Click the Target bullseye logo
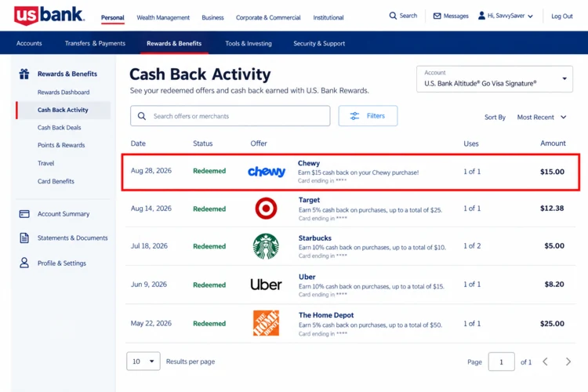The height and width of the screenshot is (392, 588). 266,209
